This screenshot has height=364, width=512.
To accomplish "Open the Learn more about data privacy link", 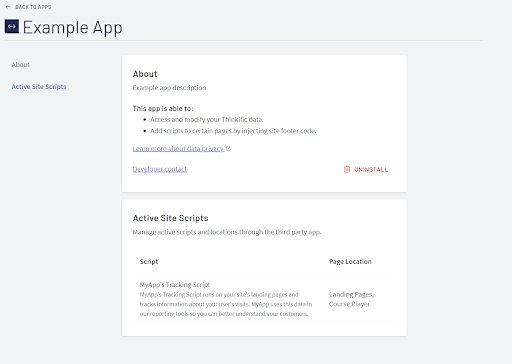I will (178, 149).
